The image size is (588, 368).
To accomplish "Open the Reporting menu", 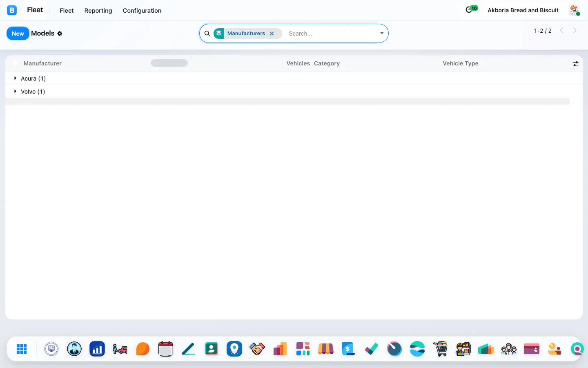I will pyautogui.click(x=98, y=10).
